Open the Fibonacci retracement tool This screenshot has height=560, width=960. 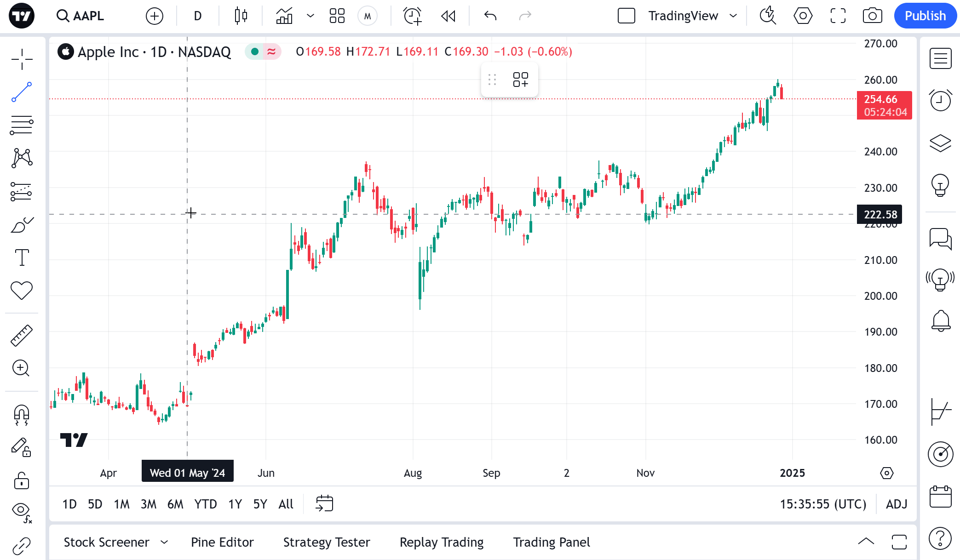[x=22, y=125]
